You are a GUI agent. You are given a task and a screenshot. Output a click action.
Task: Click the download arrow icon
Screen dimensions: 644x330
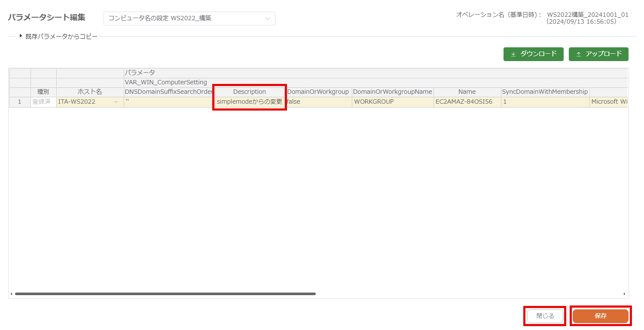tap(513, 54)
